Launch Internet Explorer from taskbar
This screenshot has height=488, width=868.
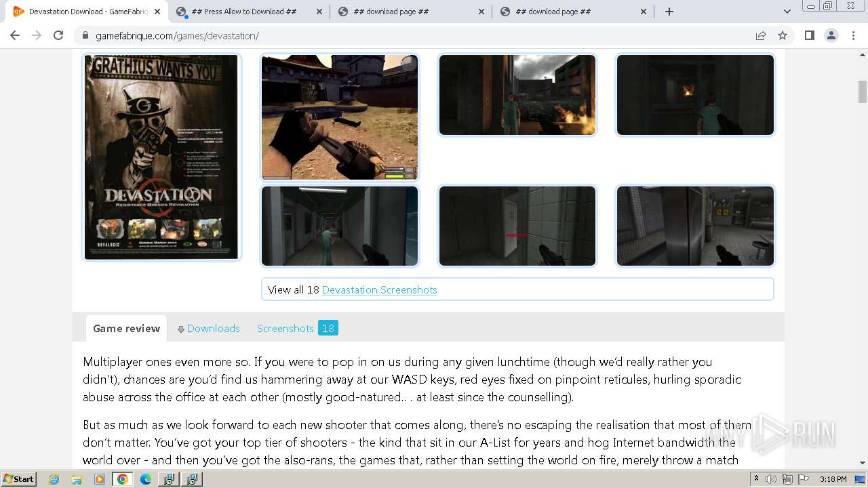point(54,479)
